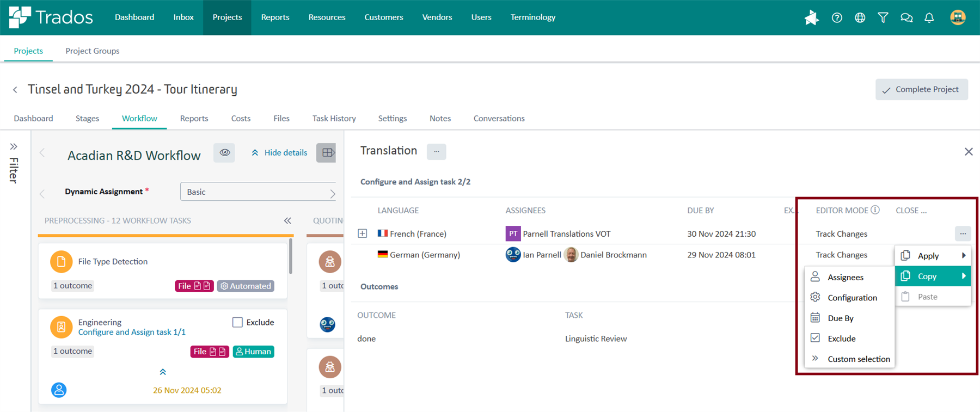Open the Inbox navigation item
Image resolution: width=980 pixels, height=412 pixels.
point(183,17)
